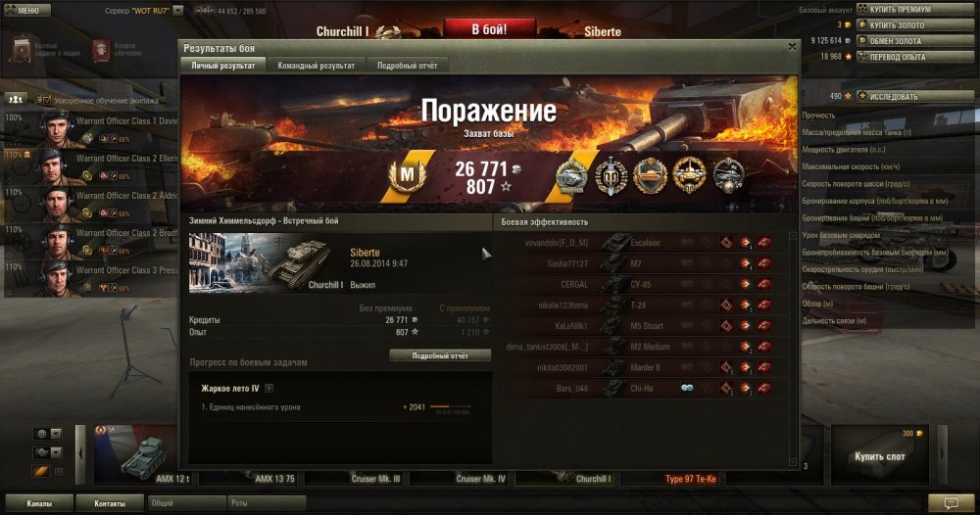
Task: Expand the Жаркое лето IV mission details arrow
Action: [269, 389]
